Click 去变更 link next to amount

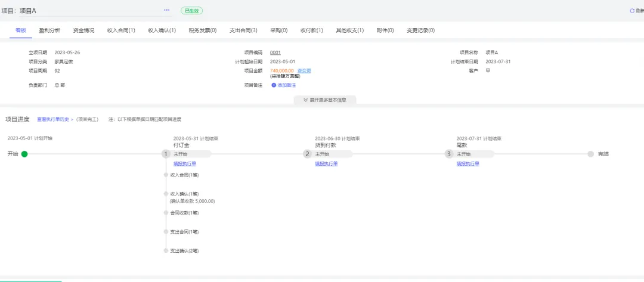coord(304,70)
